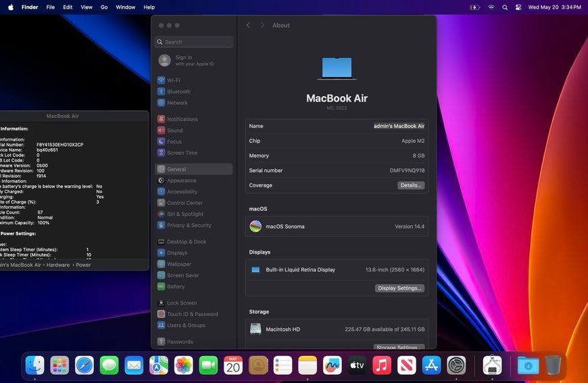Click Built-in Liquid Retina Display row
Screen dimensions: 588x383
[337, 269]
